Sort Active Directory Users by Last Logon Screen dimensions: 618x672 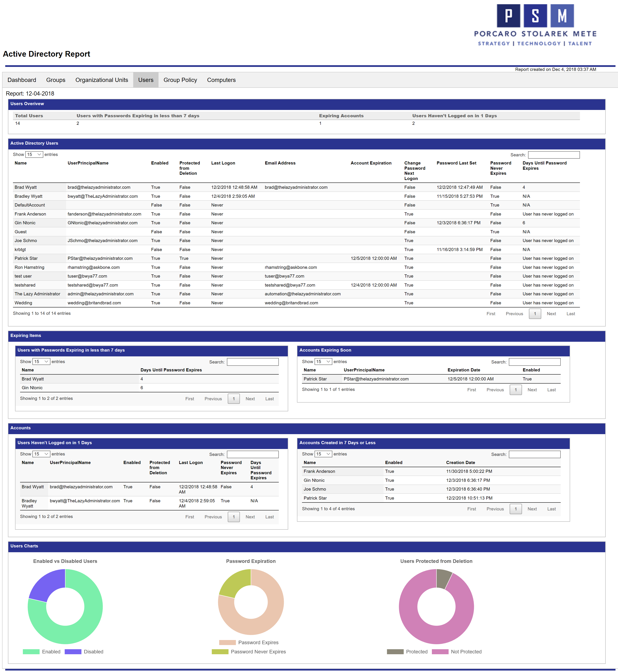click(x=223, y=163)
